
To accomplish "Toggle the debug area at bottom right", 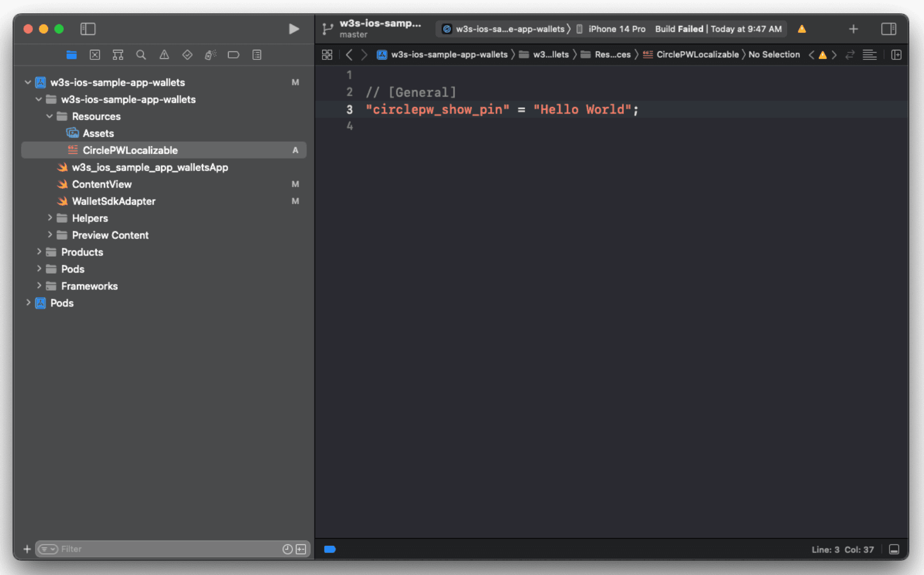I will click(894, 549).
